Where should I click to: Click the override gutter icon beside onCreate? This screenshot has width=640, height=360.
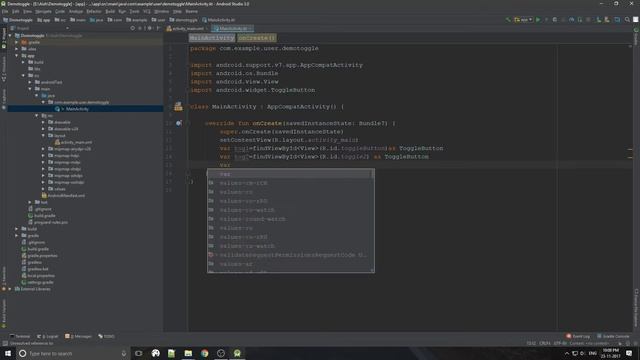tap(179, 123)
